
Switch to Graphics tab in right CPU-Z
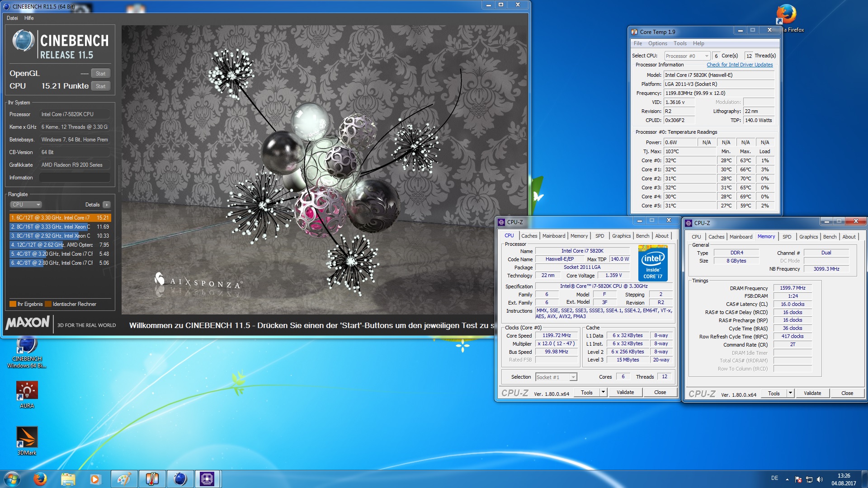[x=808, y=237]
